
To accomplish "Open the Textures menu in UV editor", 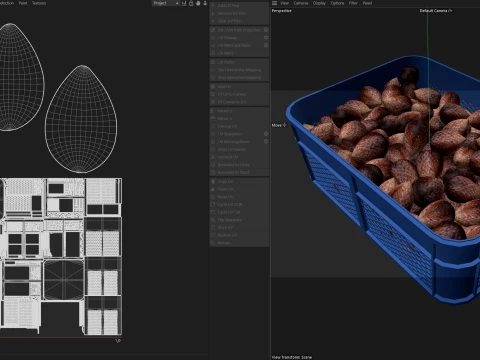I will coord(39,3).
